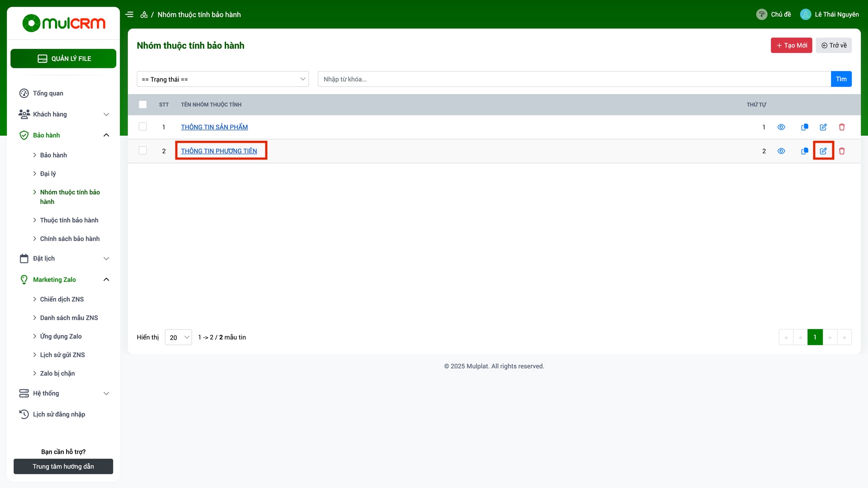The image size is (868, 488).
Task: Click the user avatar Lê Thái Nguyên
Action: click(x=806, y=14)
